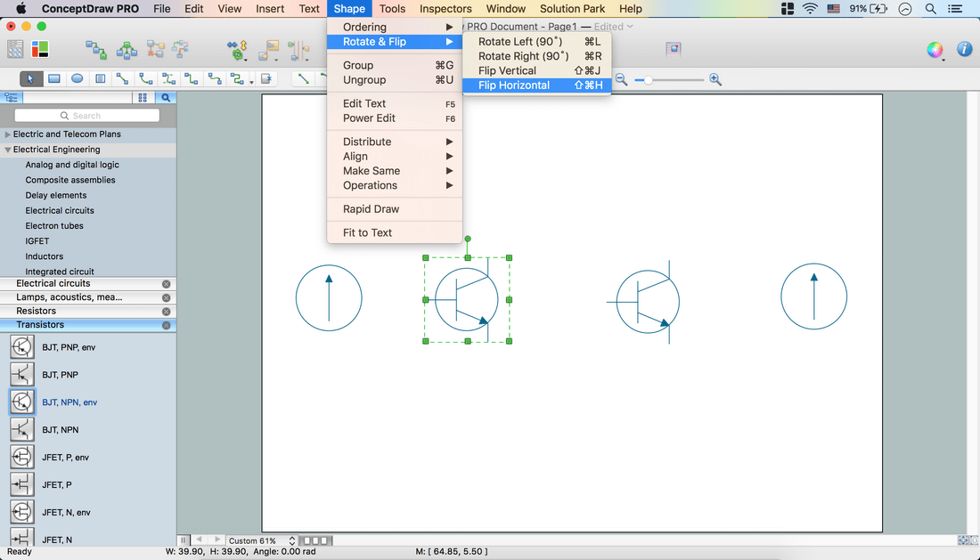Click the zoom slider handle
The width and height of the screenshot is (980, 560).
pos(649,80)
